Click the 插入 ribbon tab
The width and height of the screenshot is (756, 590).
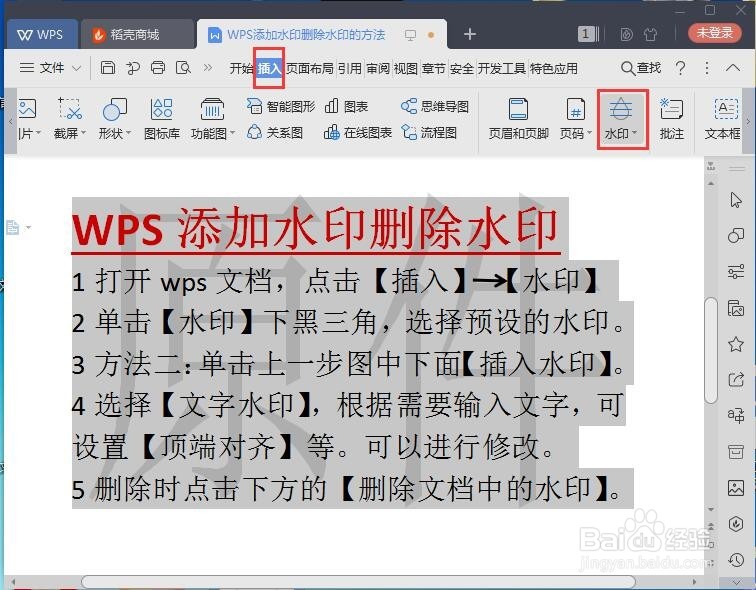click(269, 68)
